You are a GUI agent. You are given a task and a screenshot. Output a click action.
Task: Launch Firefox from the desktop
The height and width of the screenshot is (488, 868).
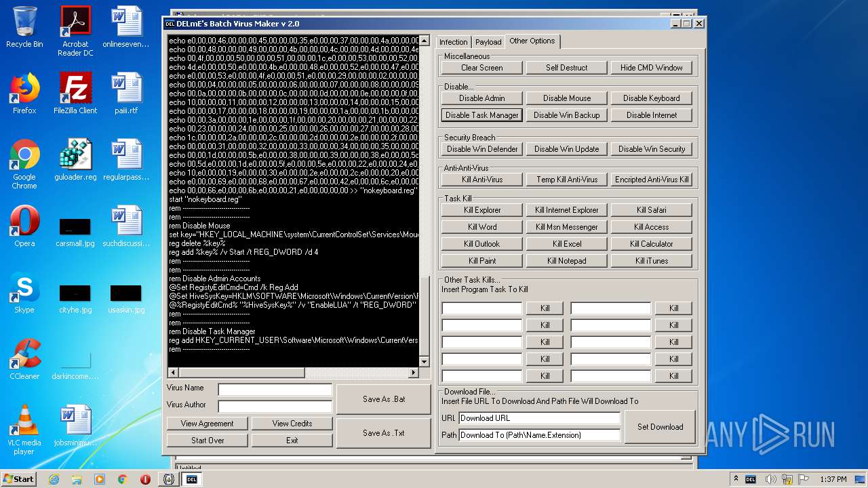(24, 94)
